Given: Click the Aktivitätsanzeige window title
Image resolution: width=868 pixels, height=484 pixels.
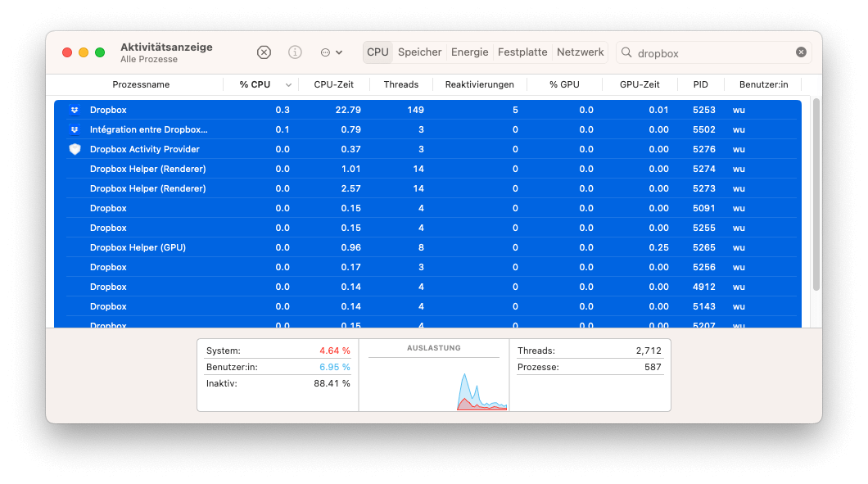Looking at the screenshot, I should 166,47.
